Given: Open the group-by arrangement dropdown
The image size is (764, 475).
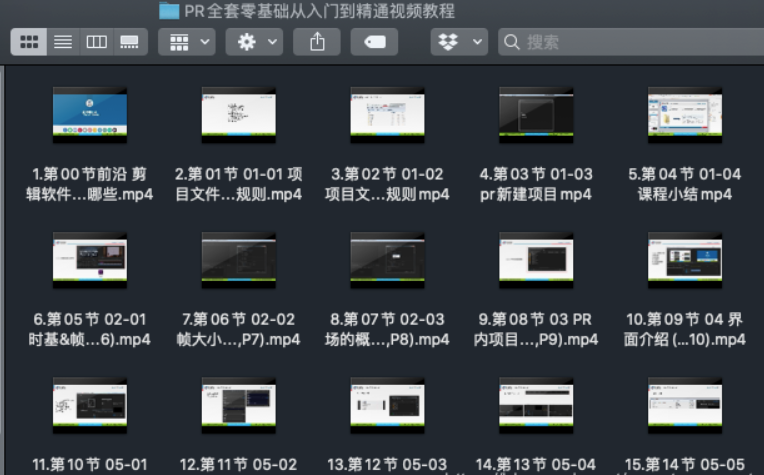Looking at the screenshot, I should [187, 42].
